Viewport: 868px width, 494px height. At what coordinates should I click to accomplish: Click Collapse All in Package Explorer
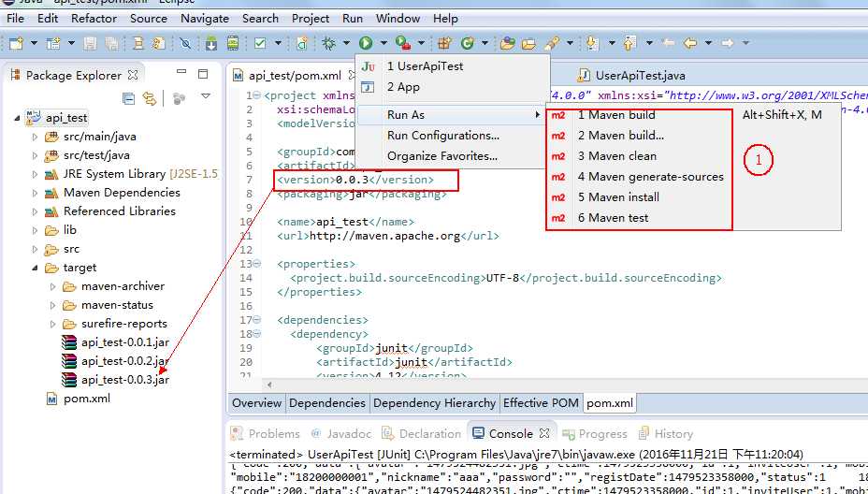[x=128, y=98]
